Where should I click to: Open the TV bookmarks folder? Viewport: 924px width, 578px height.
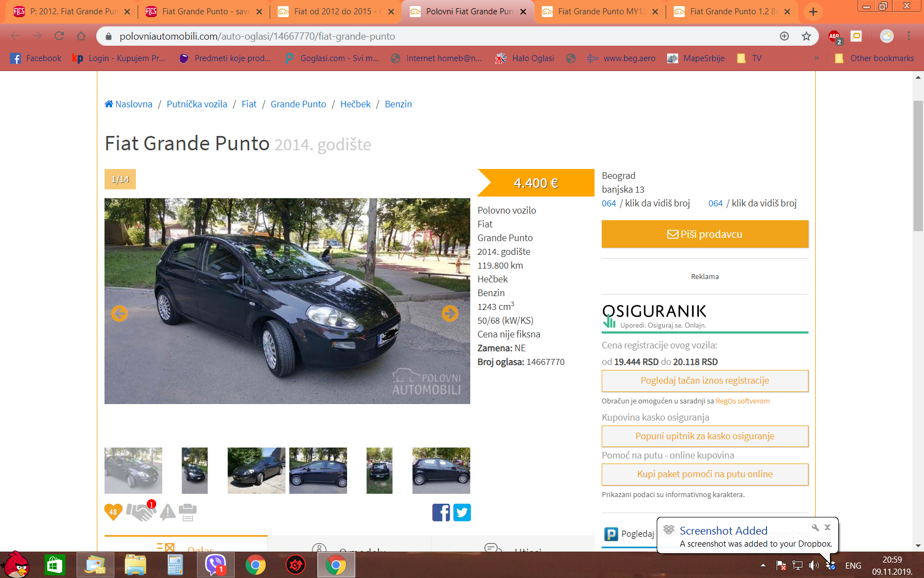click(750, 58)
